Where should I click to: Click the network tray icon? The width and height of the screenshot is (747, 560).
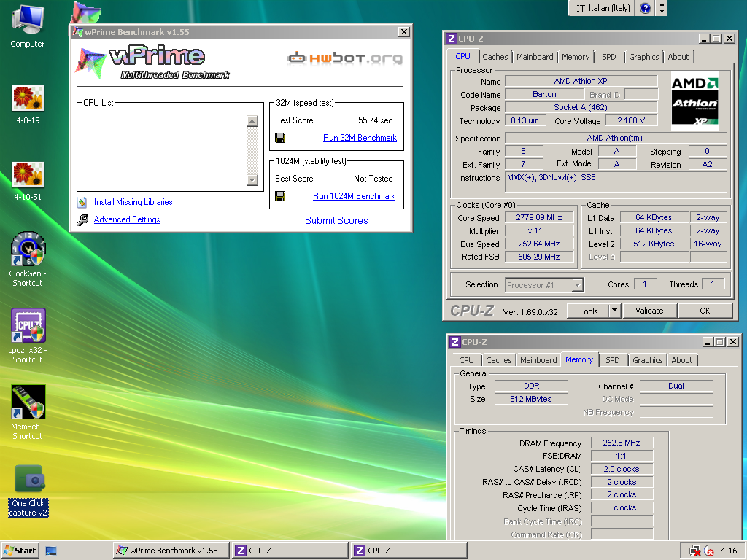tap(695, 551)
